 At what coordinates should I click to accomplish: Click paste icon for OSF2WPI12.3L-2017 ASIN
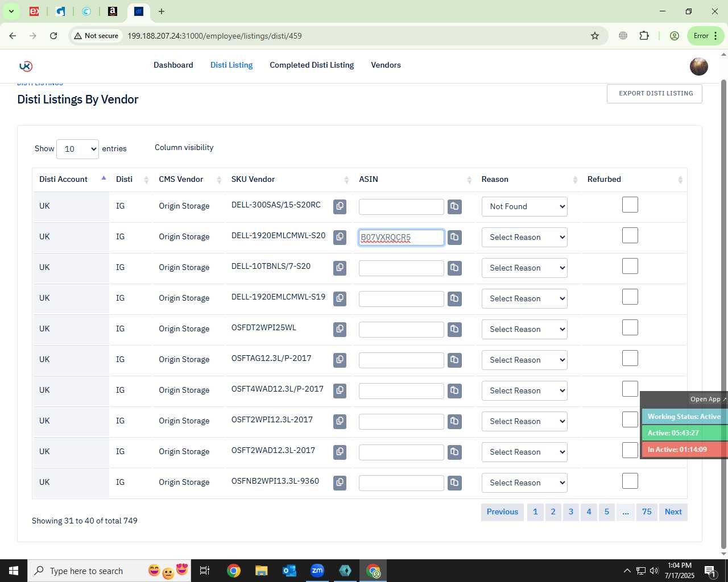tap(454, 421)
